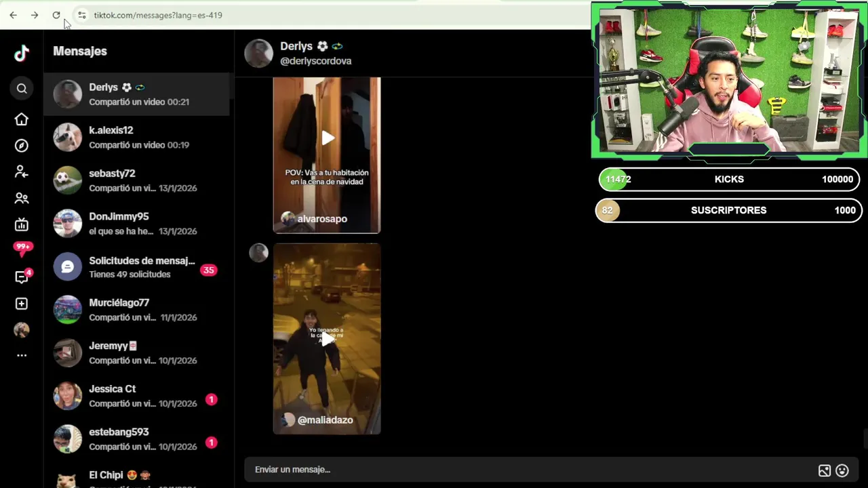The image size is (868, 488).
Task: Click Derlys avatar in chat header
Action: pyautogui.click(x=258, y=53)
